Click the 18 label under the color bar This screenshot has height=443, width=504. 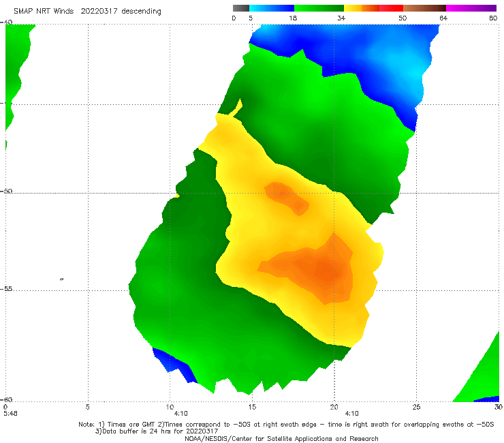(x=293, y=18)
